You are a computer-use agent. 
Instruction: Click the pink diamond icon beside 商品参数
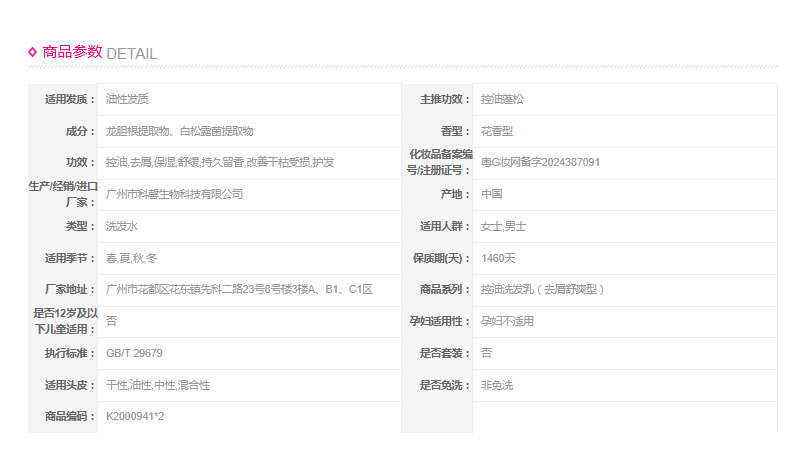(33, 52)
